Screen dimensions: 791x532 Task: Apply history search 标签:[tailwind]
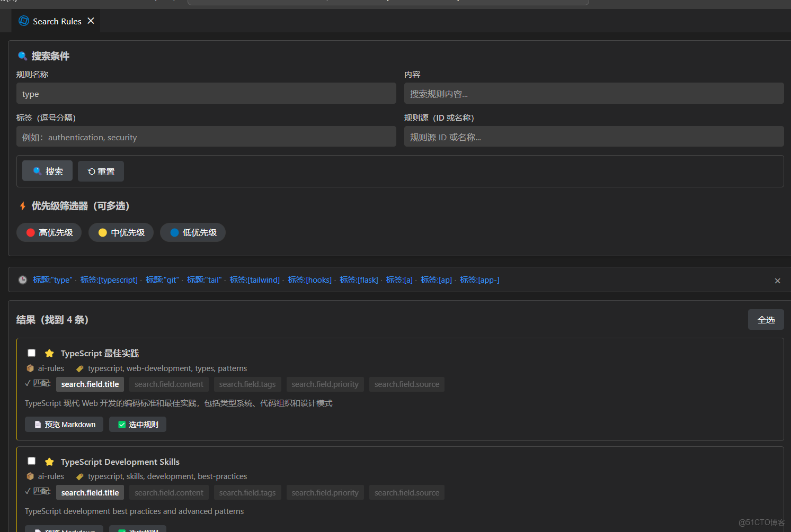tap(255, 280)
